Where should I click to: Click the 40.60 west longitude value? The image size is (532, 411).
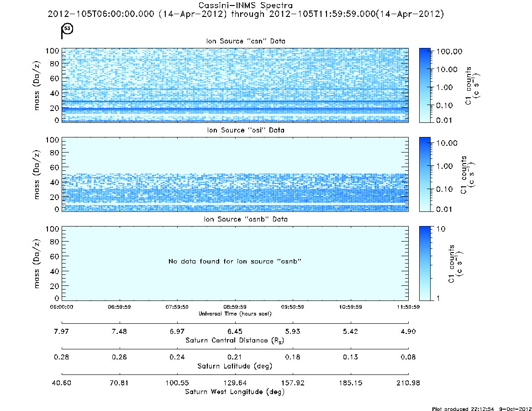point(61,383)
